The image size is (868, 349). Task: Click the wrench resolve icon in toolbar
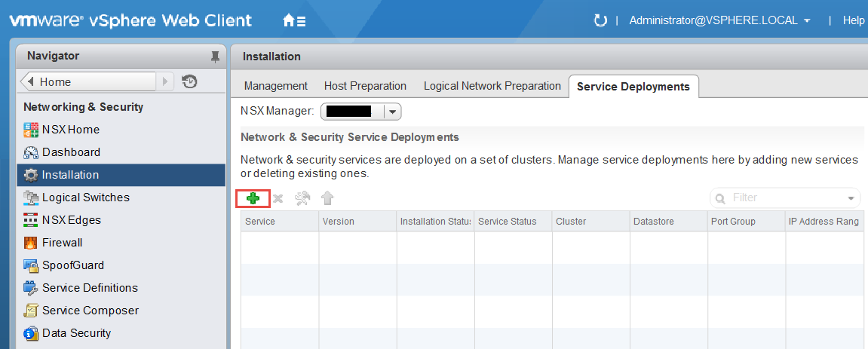pos(302,198)
